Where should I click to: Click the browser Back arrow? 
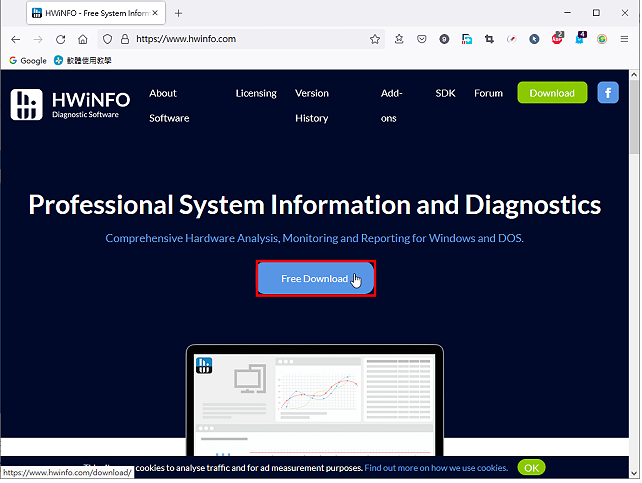tap(16, 39)
